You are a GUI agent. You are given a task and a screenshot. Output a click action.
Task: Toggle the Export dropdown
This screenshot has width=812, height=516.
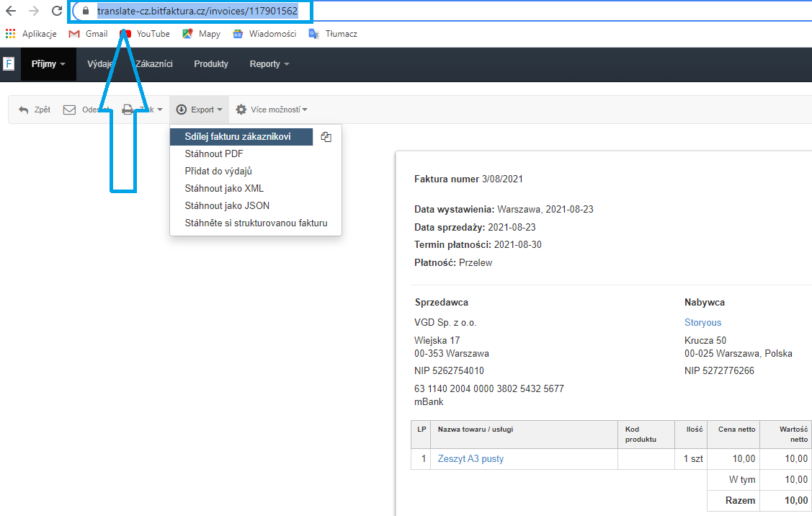(200, 110)
